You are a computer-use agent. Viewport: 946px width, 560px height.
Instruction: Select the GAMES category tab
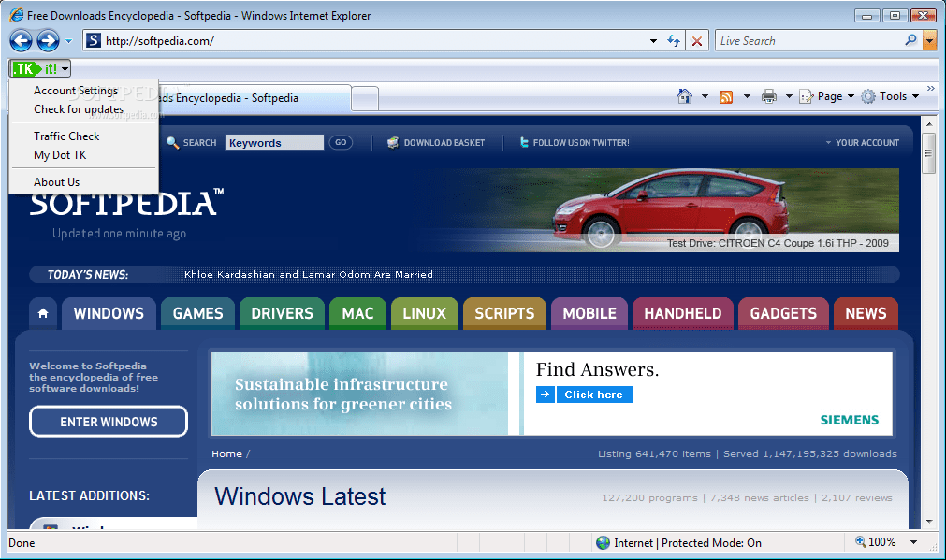pos(197,313)
